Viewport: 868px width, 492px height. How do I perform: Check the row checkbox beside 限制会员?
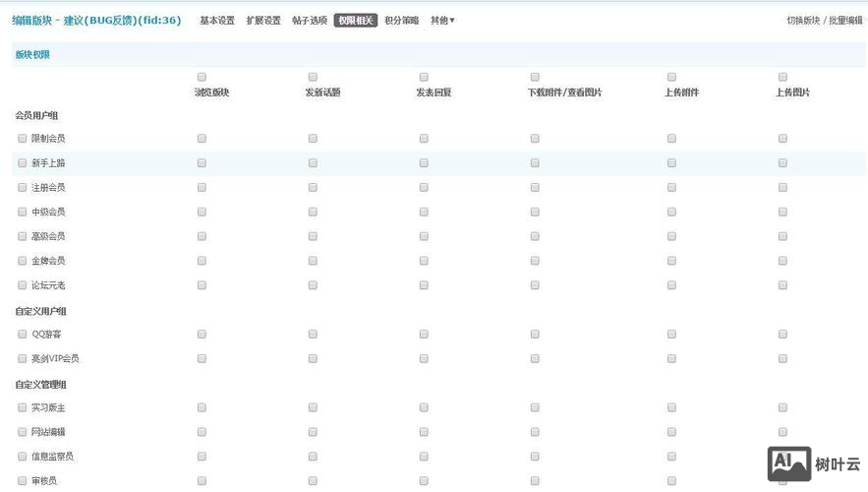tap(23, 139)
